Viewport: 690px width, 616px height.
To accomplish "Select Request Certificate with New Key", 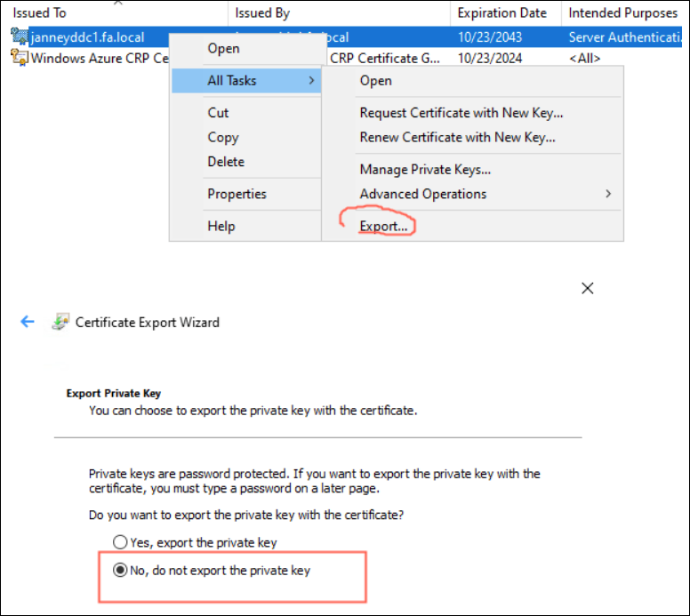I will tap(461, 113).
